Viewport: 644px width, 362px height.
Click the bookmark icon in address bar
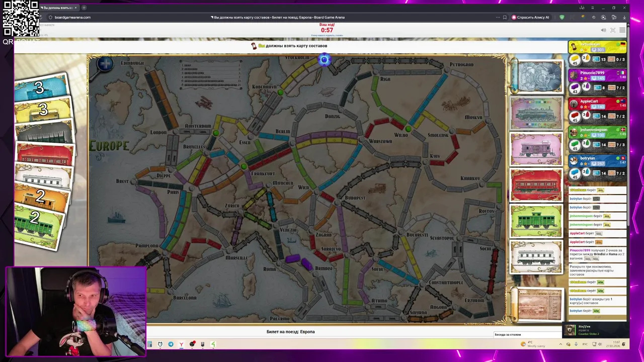[x=505, y=17]
